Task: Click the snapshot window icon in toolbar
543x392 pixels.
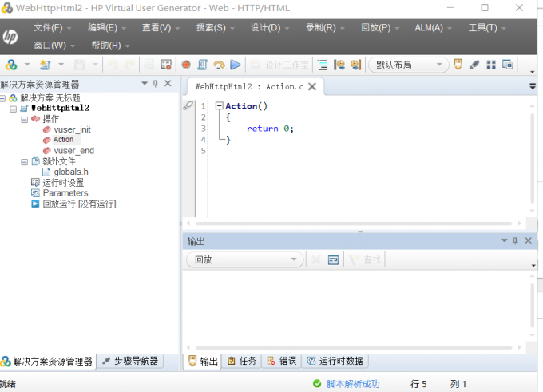Action: pyautogui.click(x=508, y=65)
